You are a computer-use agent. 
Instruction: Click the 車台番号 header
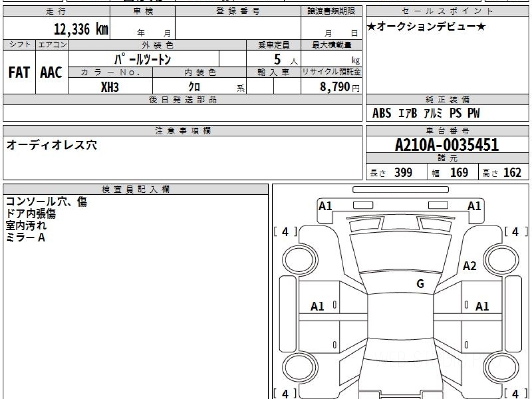448,131
